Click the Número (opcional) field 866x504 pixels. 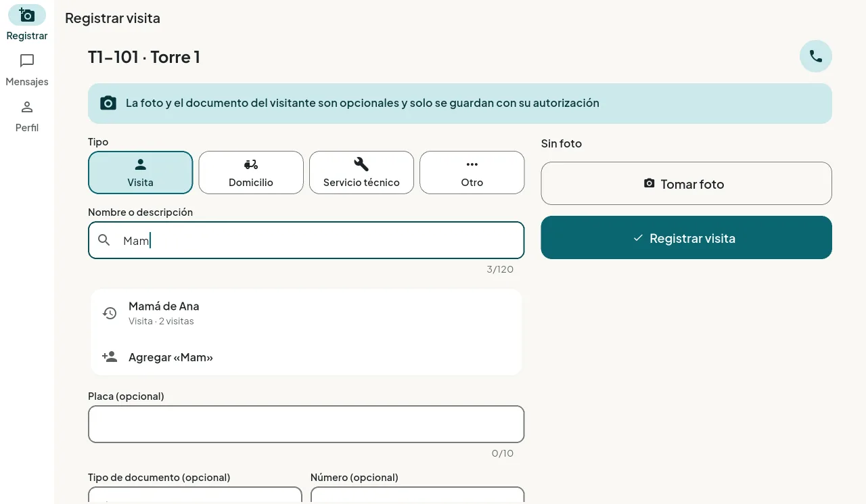(417, 495)
